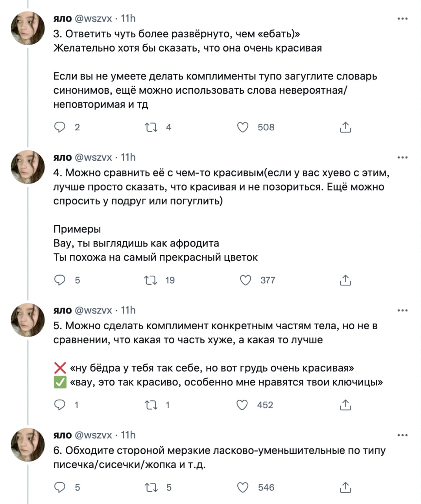The height and width of the screenshot is (504, 421).
Task: Like the tweet with 546 likes
Action: click(x=243, y=487)
